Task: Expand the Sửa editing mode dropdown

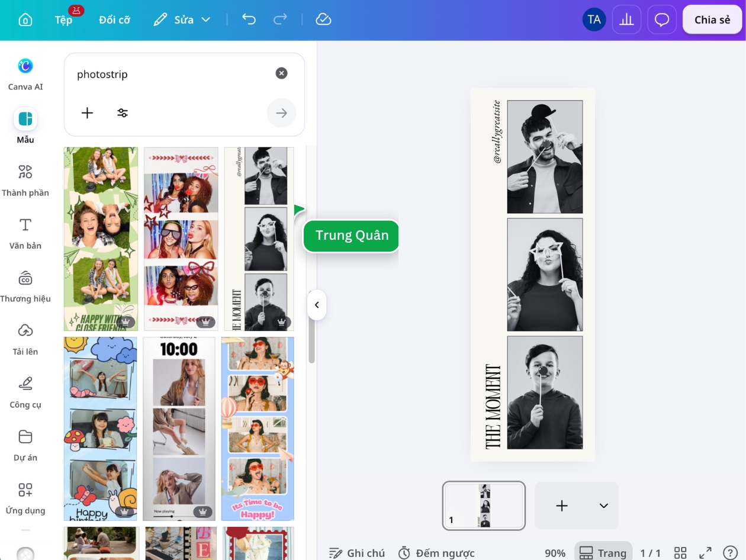Action: click(x=182, y=20)
